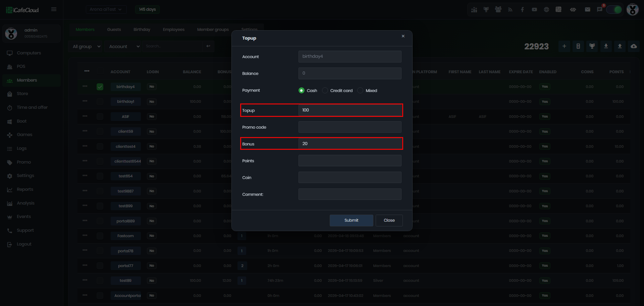The height and width of the screenshot is (306, 644).
Task: Open the mail envelope icon
Action: 587,9
